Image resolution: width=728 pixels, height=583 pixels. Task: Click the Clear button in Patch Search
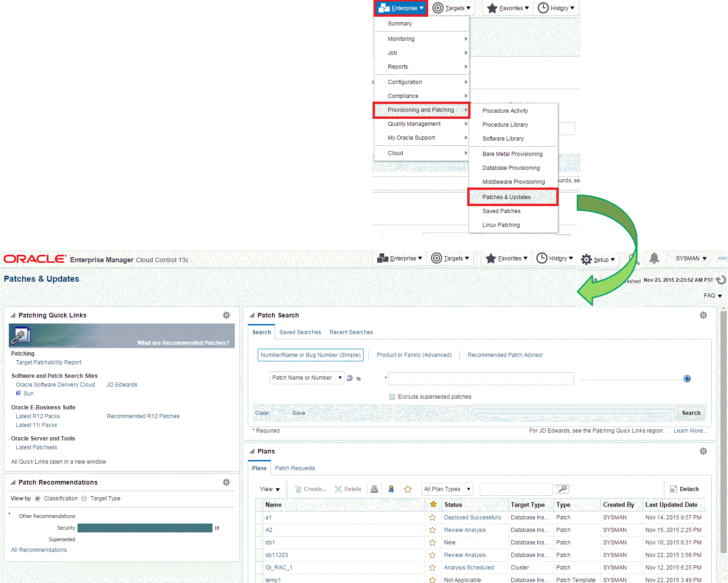click(x=262, y=413)
